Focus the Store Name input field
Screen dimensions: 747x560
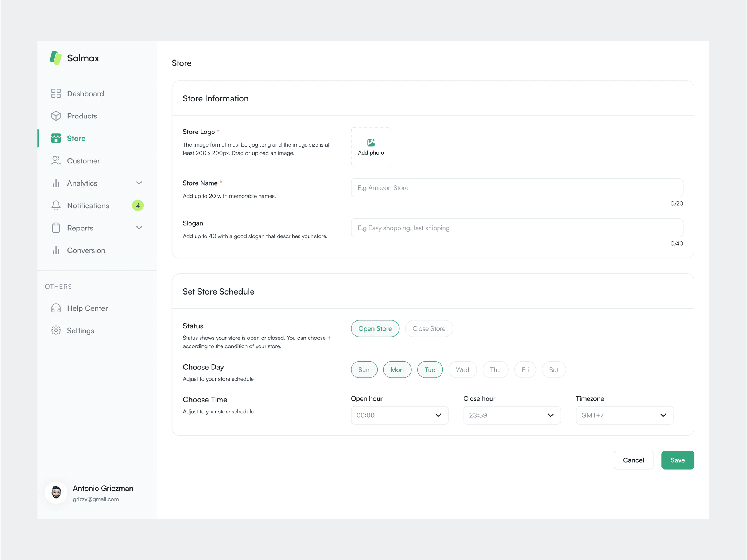(516, 188)
